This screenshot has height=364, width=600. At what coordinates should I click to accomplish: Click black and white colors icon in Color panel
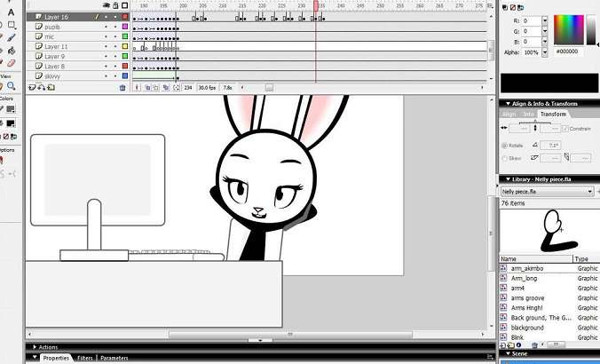point(505,7)
